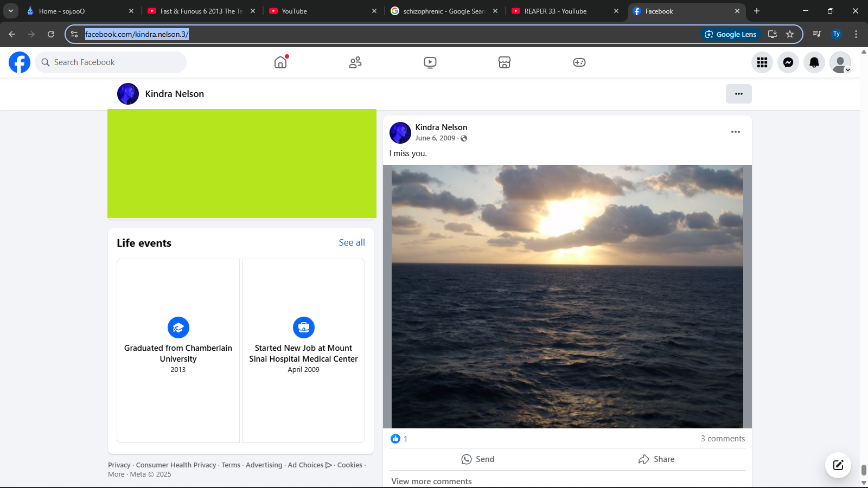The width and height of the screenshot is (868, 488).
Task: Bookmark this page with the star icon
Action: 790,34
